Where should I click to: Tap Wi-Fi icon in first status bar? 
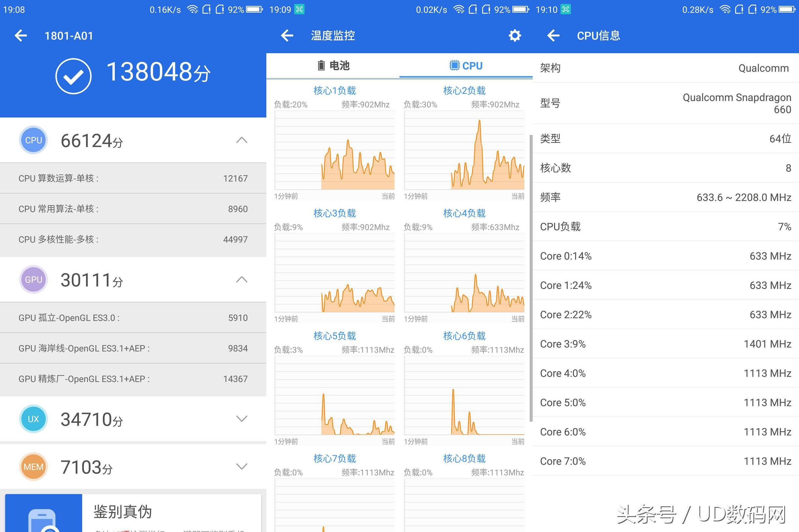[192, 9]
